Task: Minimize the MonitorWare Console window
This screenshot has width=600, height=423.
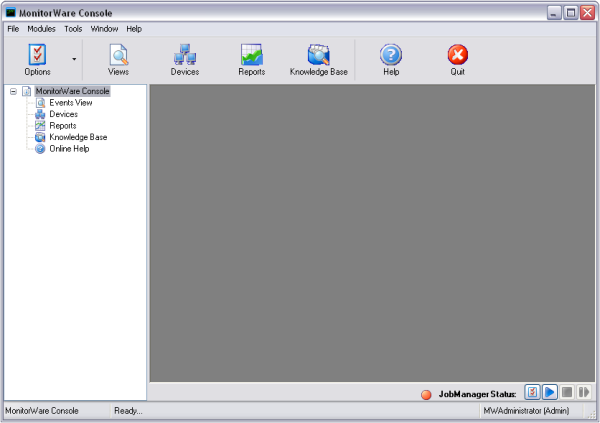Action: point(553,13)
